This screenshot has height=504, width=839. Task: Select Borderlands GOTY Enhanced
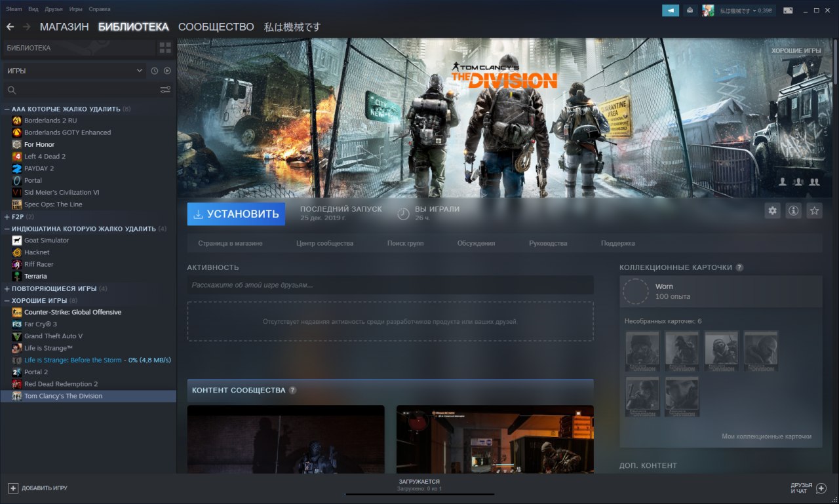[88, 132]
